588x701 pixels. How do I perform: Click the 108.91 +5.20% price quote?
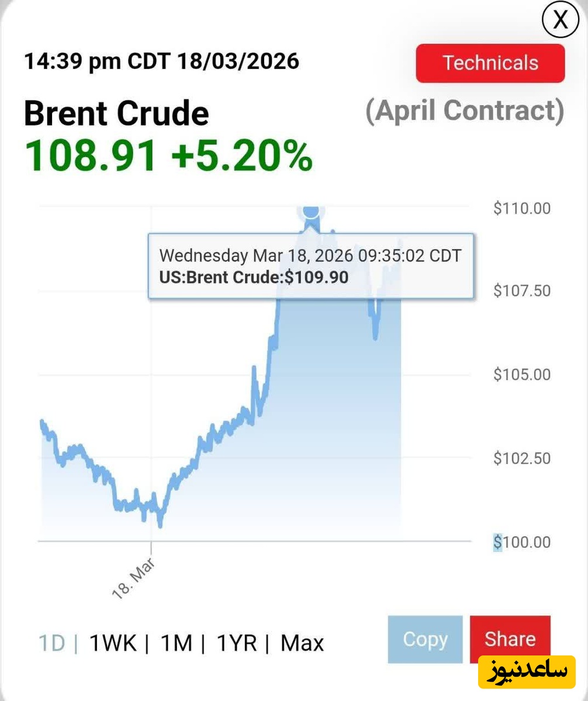(x=168, y=155)
